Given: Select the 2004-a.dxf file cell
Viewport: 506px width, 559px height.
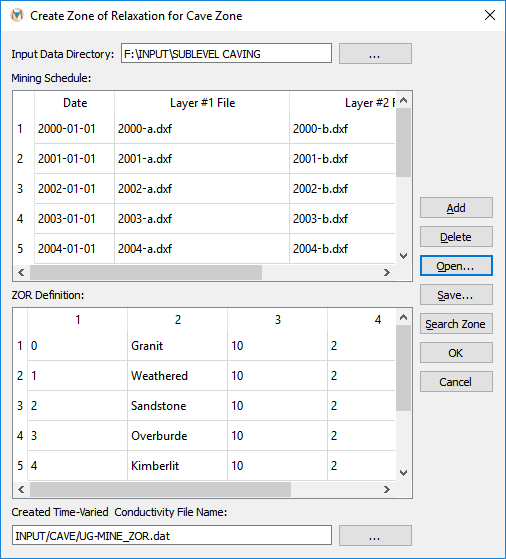Looking at the screenshot, I should (202, 248).
